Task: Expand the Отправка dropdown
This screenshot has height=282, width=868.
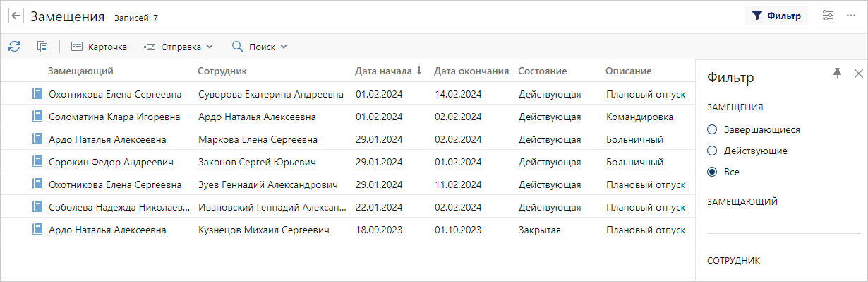Action: pyautogui.click(x=178, y=47)
